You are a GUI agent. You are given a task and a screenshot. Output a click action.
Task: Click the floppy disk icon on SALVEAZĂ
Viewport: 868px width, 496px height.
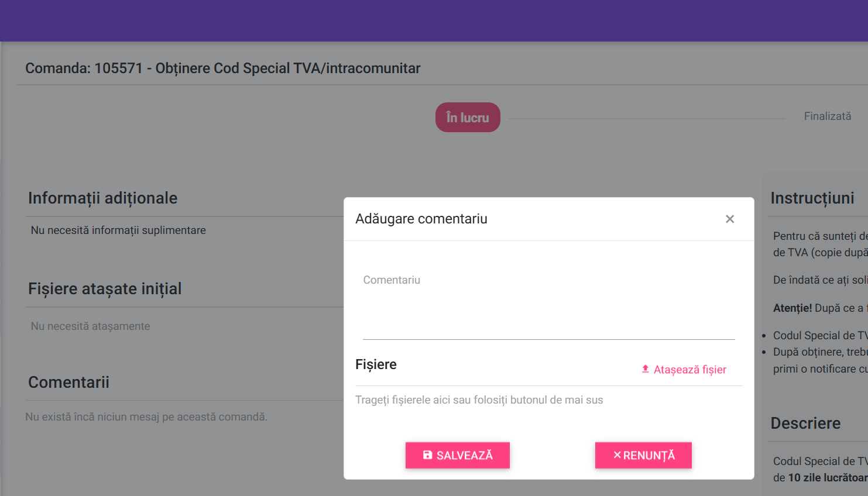[428, 455]
